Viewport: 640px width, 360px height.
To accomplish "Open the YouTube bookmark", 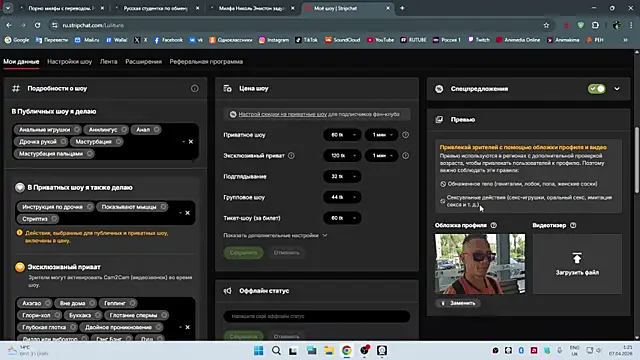I will pos(380,40).
